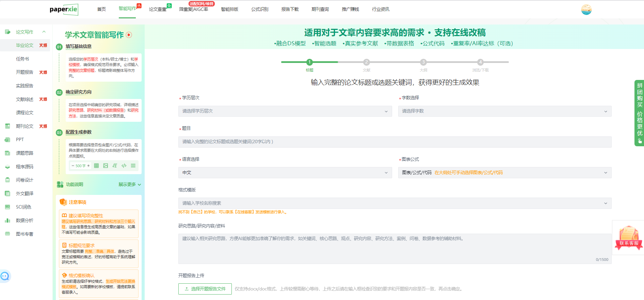Go to the 论文查重 top navigation tab

158,9
